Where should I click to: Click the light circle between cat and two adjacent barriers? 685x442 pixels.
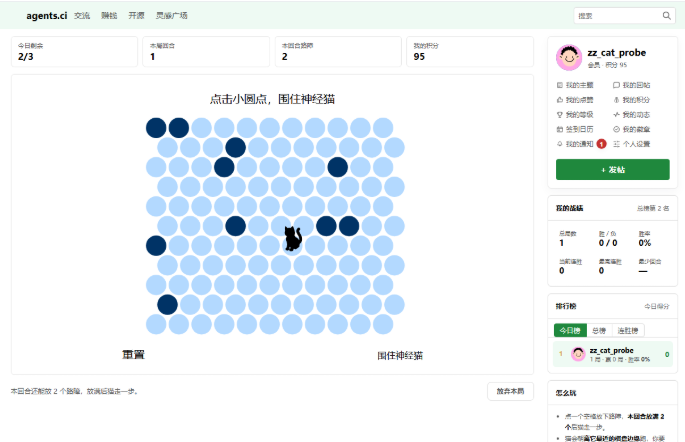(x=304, y=226)
